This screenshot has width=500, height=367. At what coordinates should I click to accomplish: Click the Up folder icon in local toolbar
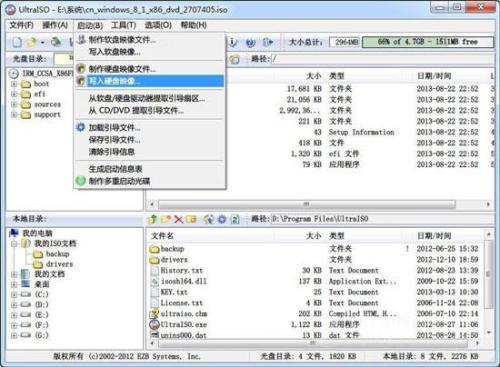click(x=153, y=219)
